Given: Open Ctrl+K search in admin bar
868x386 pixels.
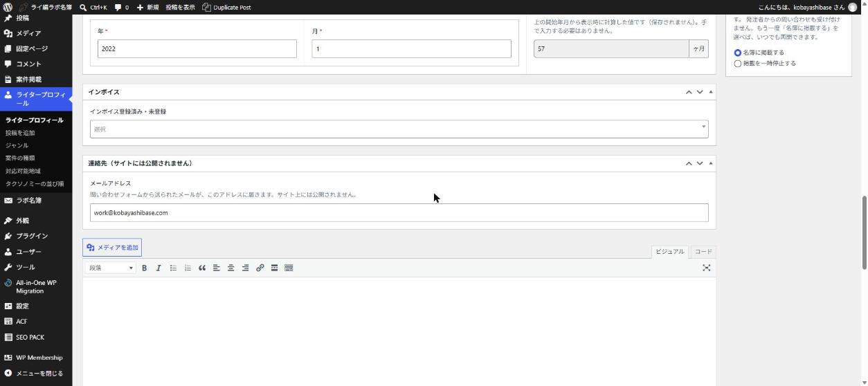Looking at the screenshot, I should [x=93, y=7].
